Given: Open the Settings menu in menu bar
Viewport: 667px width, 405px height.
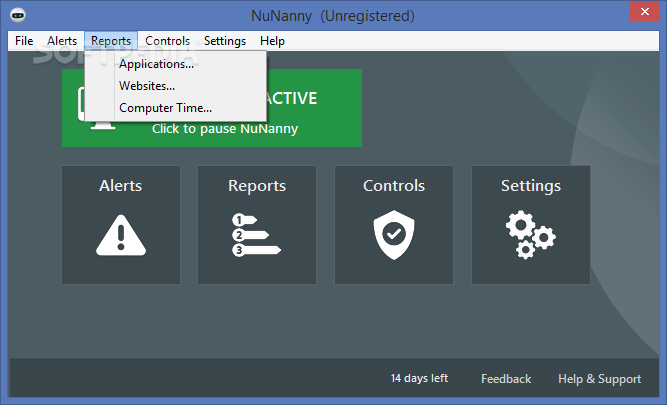Looking at the screenshot, I should [x=225, y=41].
